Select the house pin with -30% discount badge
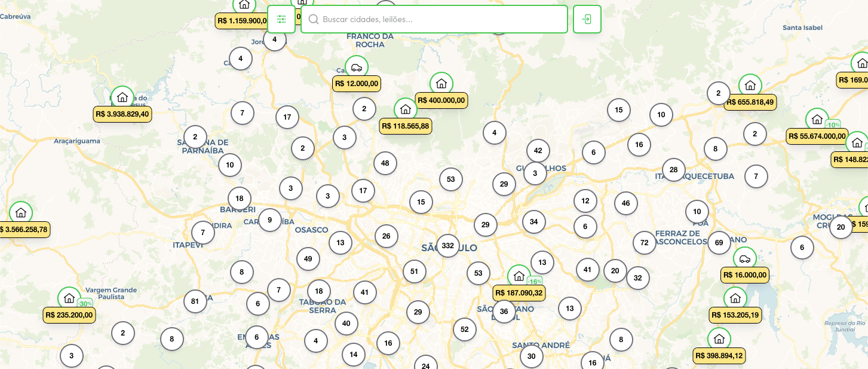 click(x=69, y=298)
